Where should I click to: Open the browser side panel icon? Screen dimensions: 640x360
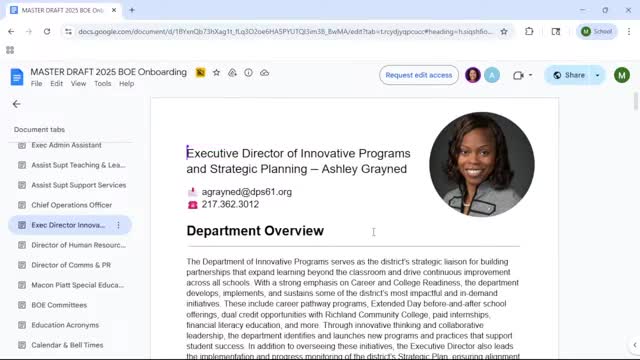coord(556,31)
